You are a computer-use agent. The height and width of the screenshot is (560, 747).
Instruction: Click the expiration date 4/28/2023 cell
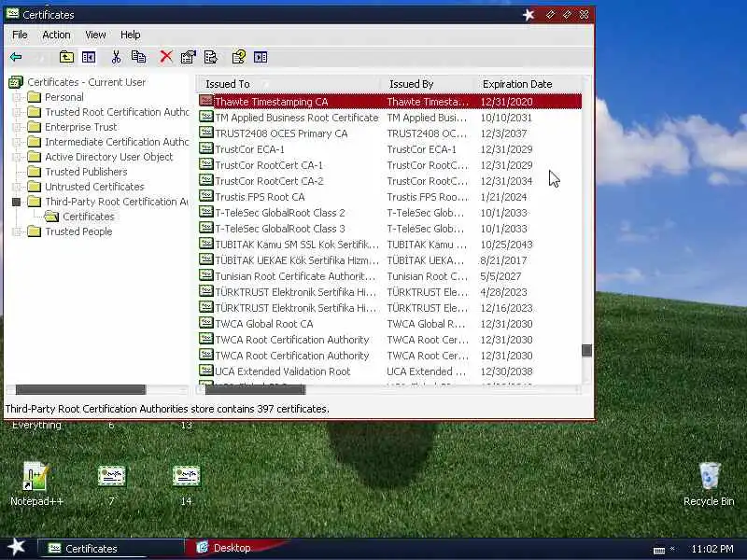click(x=503, y=292)
